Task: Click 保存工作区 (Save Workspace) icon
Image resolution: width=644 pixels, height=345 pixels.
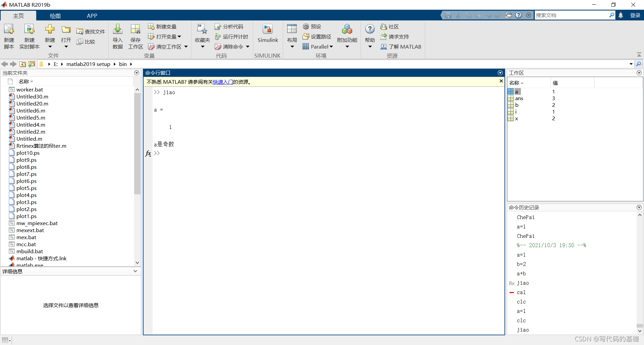Action: [136, 29]
